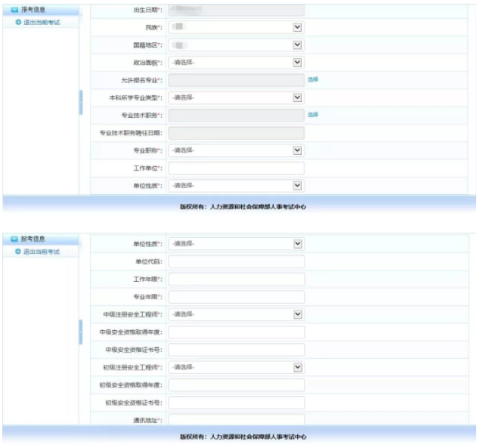Viewport: 477px width, 448px height.
Task: Click the 专业技术职务聘任日期 date field
Action: point(236,133)
